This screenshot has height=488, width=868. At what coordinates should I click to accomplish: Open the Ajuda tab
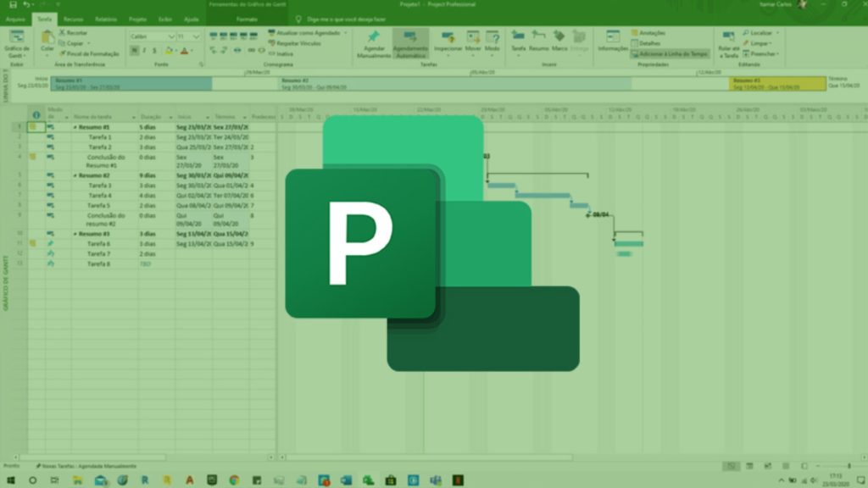(x=192, y=19)
